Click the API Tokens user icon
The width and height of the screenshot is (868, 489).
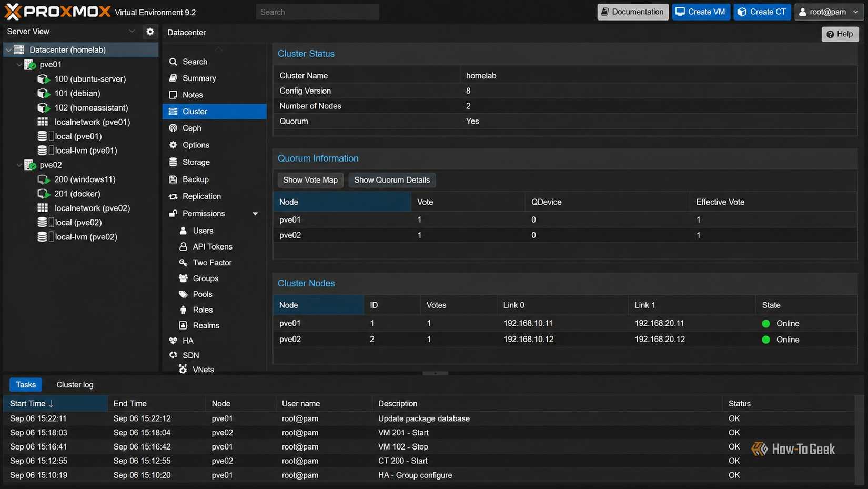tap(183, 246)
